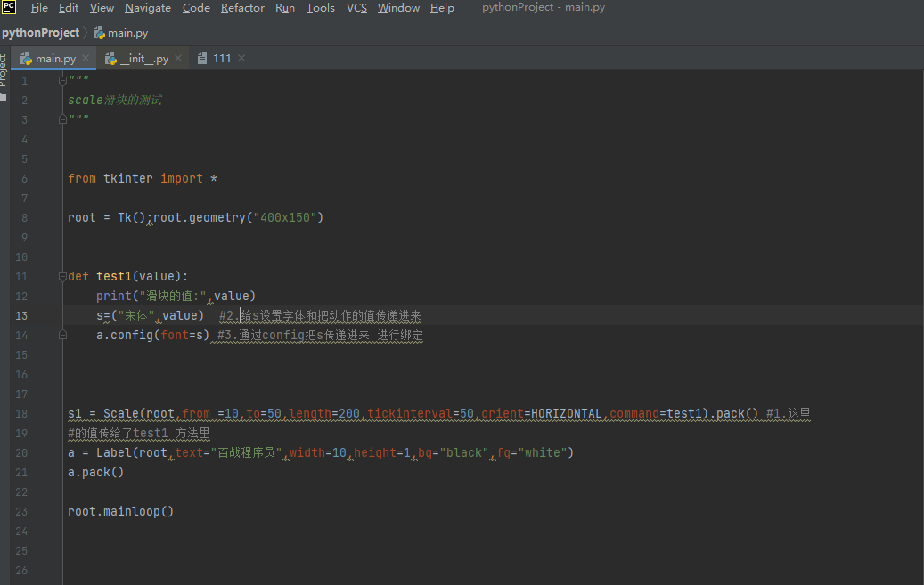Open the Tools menu
The image size is (924, 585).
pos(320,8)
